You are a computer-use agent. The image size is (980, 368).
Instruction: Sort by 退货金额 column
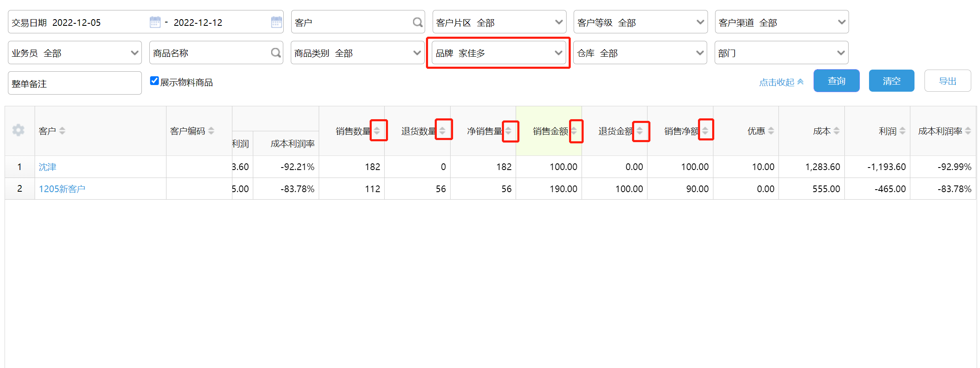coord(640,131)
